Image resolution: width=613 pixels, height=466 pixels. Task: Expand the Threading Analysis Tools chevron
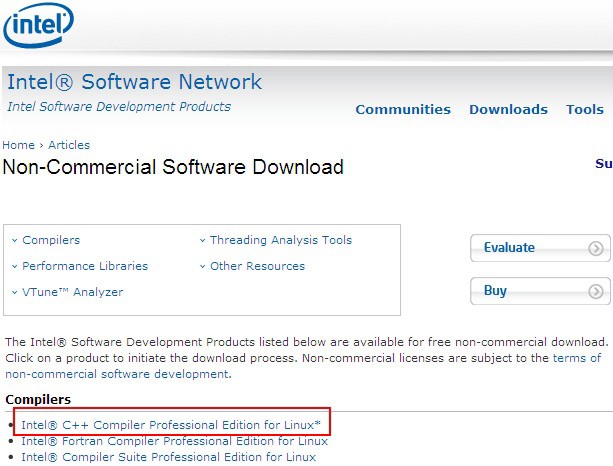coord(202,241)
